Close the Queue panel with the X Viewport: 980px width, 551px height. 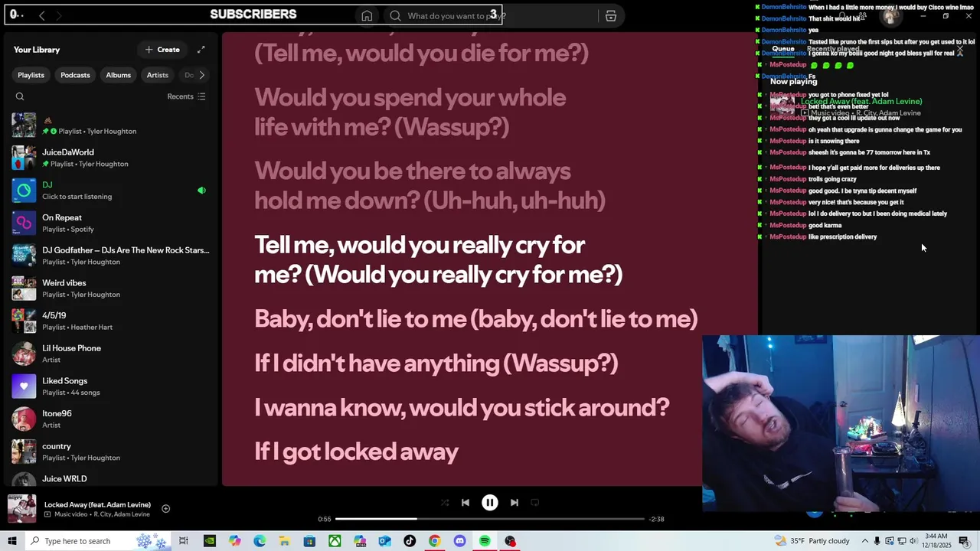pos(960,49)
